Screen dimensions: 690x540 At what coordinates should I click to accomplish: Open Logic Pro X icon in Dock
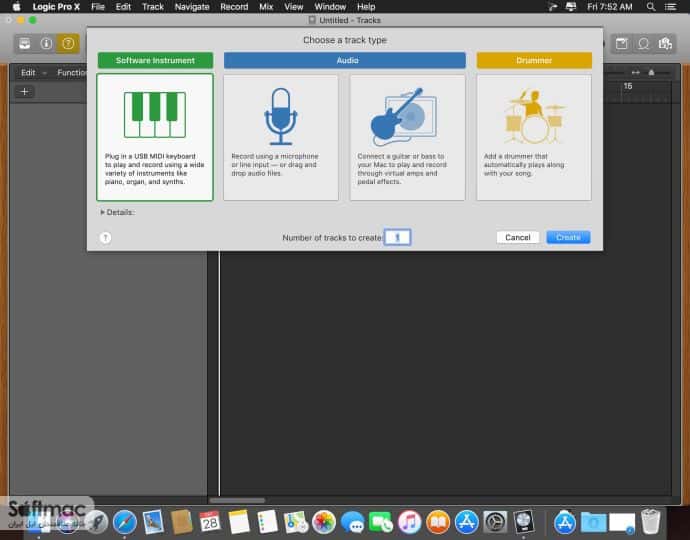pos(524,522)
